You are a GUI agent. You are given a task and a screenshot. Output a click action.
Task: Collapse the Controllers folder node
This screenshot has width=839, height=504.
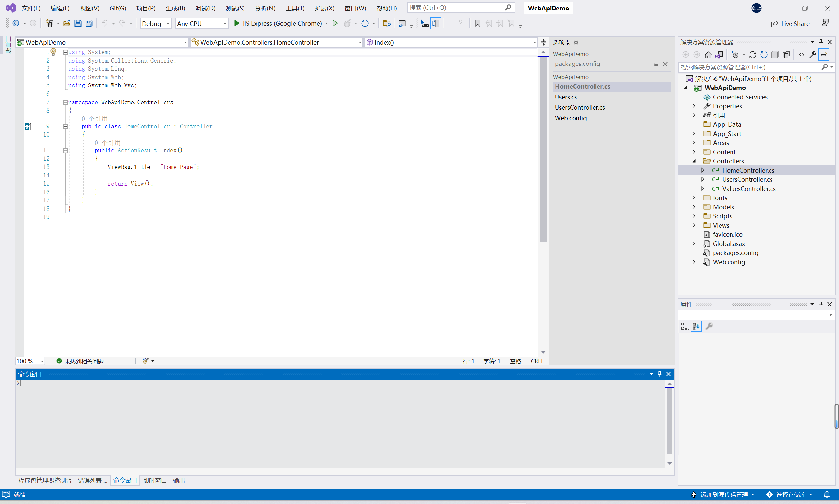tap(694, 161)
